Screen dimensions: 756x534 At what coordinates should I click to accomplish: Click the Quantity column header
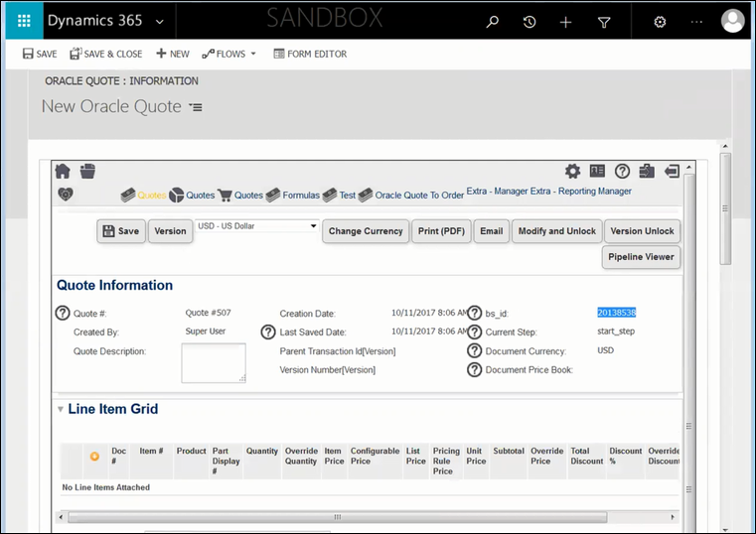262,451
